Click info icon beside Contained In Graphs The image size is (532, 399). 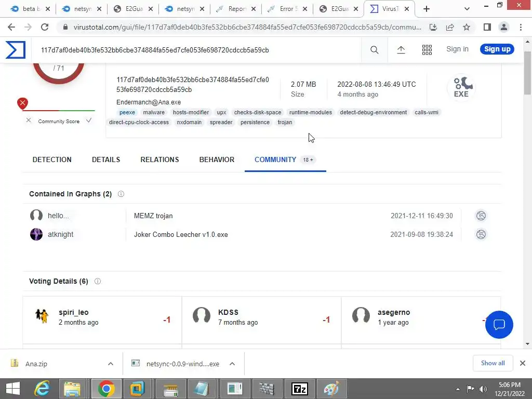(x=121, y=194)
